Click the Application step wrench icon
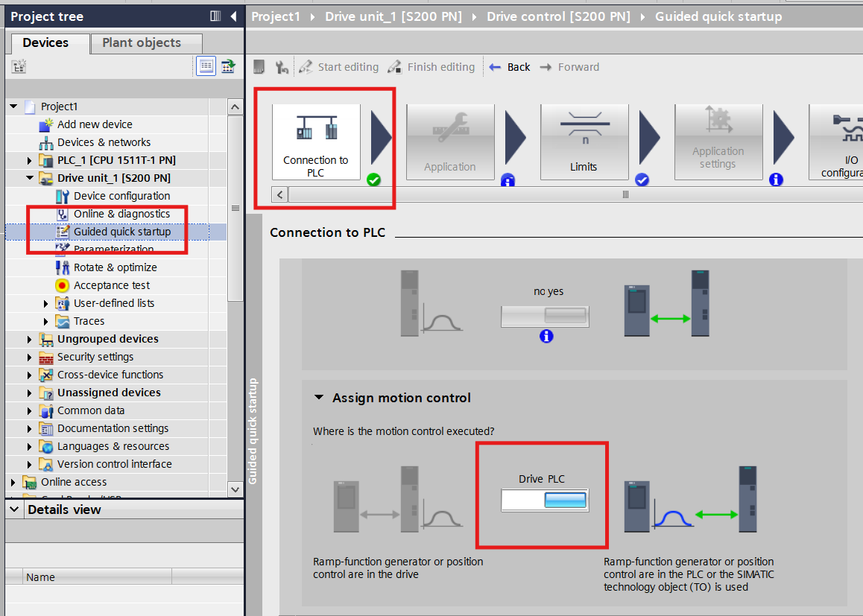This screenshot has height=616, width=863. 450,128
